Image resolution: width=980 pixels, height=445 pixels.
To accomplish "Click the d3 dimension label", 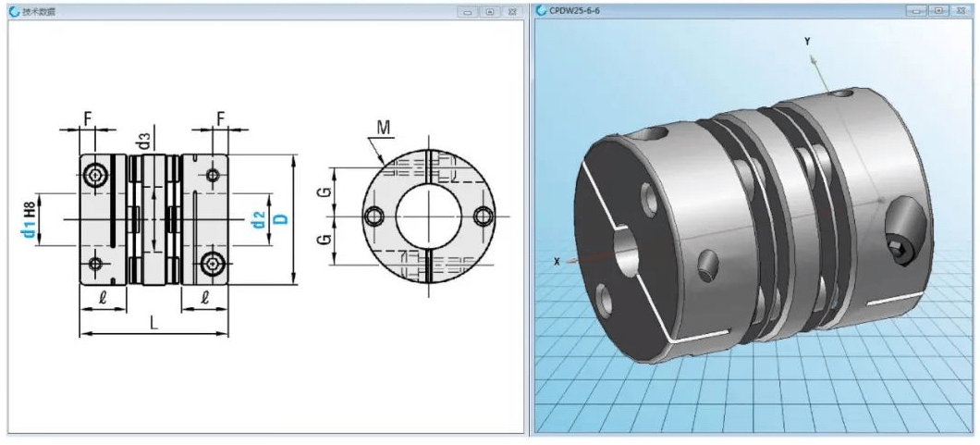I will pos(143,141).
